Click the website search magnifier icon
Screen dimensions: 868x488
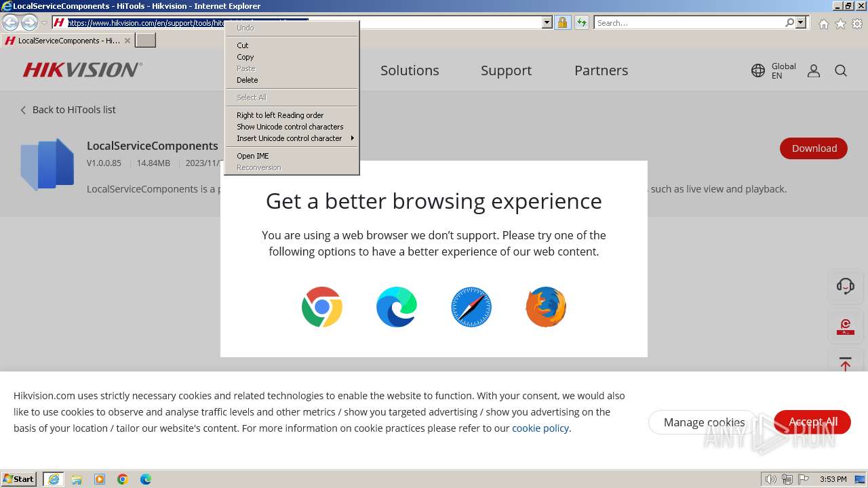pos(841,70)
